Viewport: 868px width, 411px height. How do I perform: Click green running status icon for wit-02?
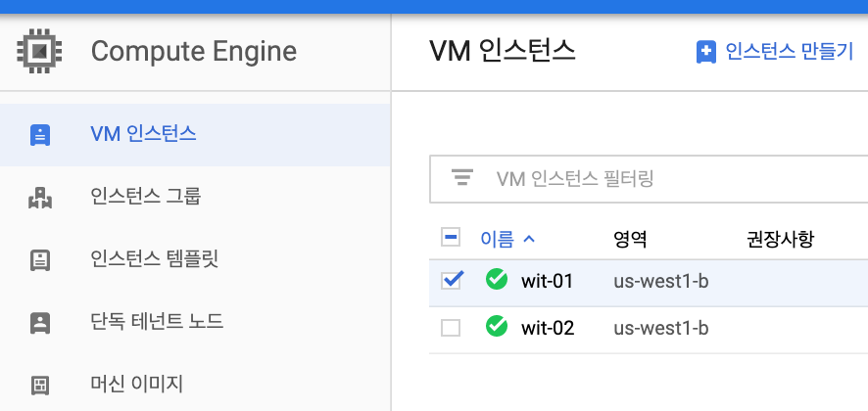coord(497,326)
